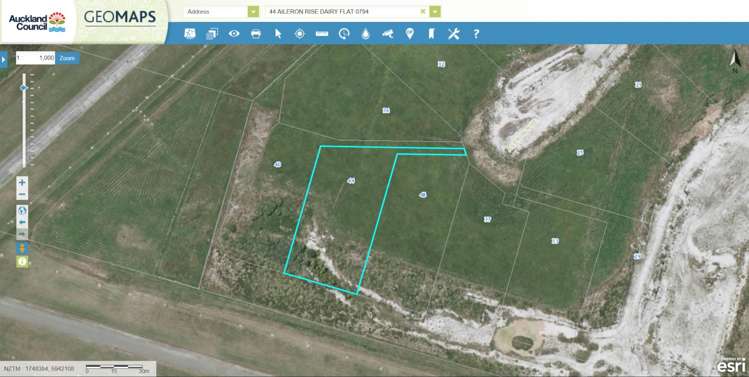The image size is (749, 377).
Task: Go to previous extent arrow button
Action: coord(22,223)
